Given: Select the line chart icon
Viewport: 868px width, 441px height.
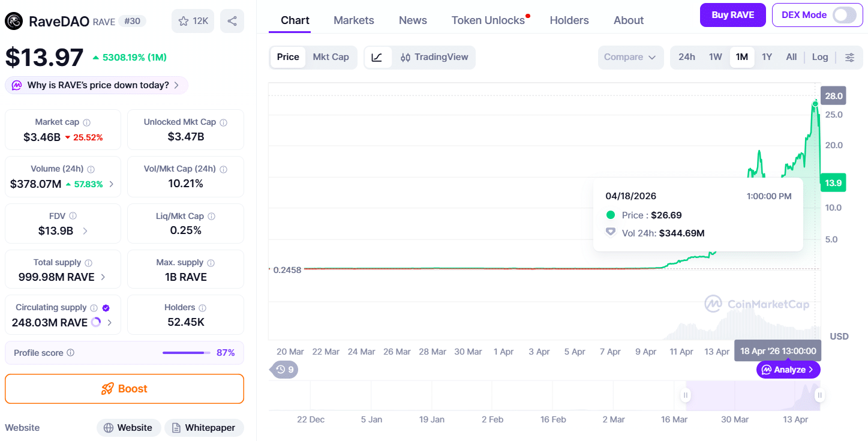Looking at the screenshot, I should (x=377, y=58).
